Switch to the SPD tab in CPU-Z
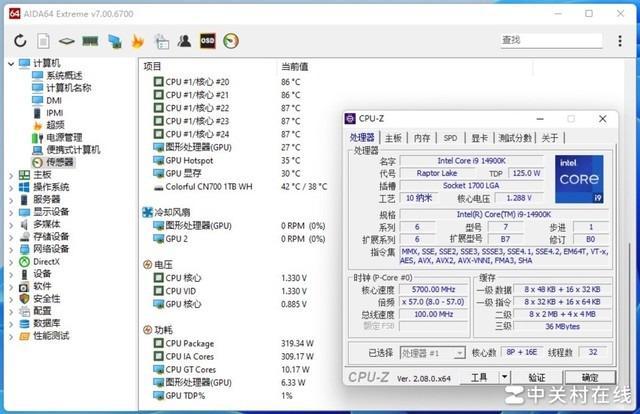Image resolution: width=640 pixels, height=414 pixels. click(x=451, y=138)
